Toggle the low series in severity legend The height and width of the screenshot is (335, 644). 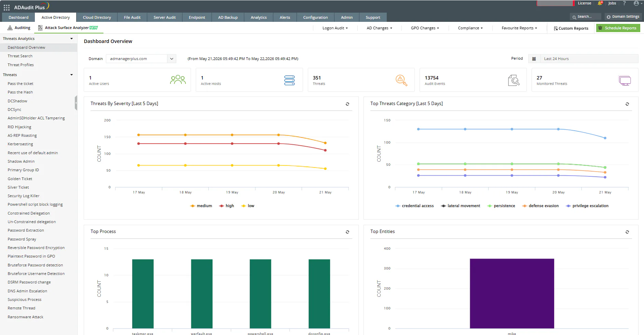(248, 206)
